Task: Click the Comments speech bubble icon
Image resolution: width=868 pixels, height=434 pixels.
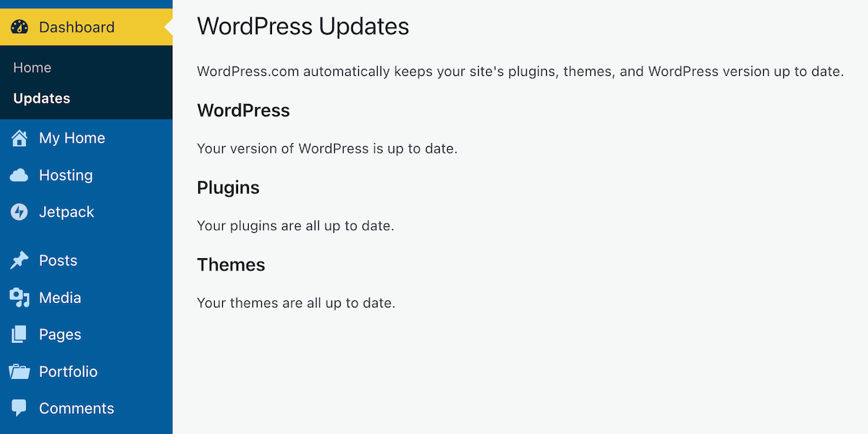Action: coord(20,408)
